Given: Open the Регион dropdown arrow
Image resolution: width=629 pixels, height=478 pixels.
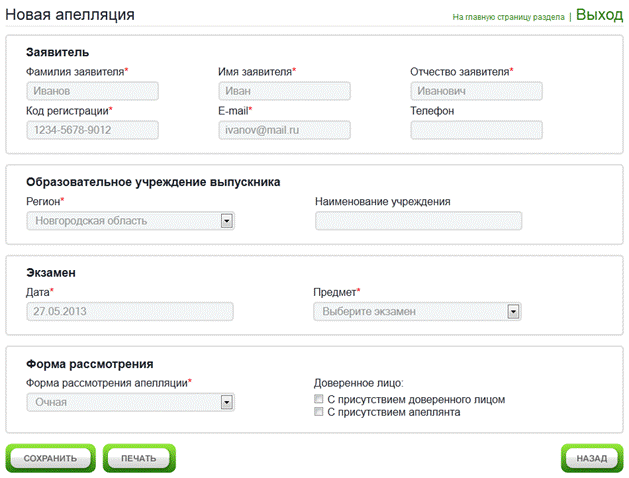Looking at the screenshot, I should [227, 221].
